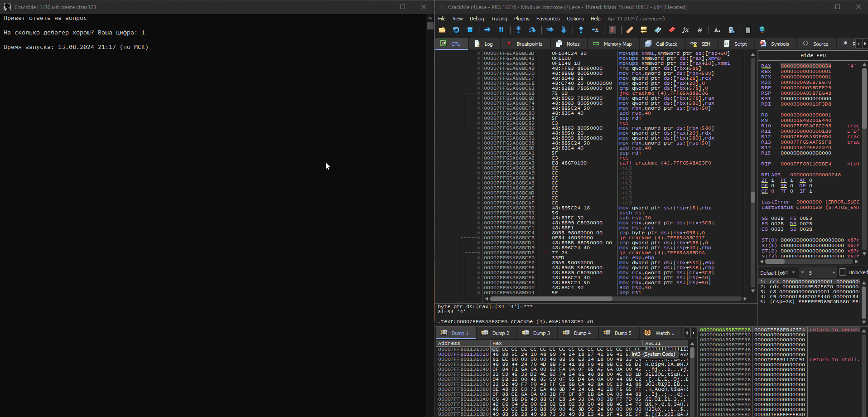Viewport: 868px width, 417px height.
Task: Click disassembly vertical scrollbar thumb
Action: pos(753,197)
